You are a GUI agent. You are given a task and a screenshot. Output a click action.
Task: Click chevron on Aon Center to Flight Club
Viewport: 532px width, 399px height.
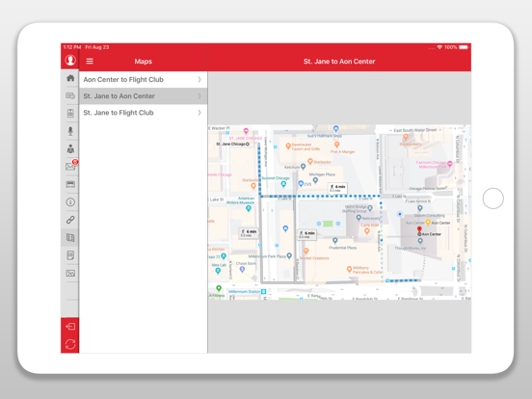[x=199, y=79]
